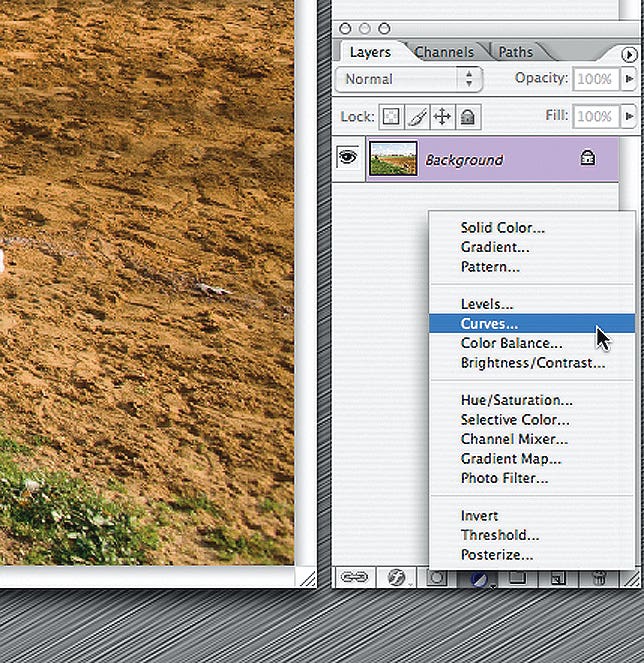Select the Background layer thumbnail

click(x=393, y=159)
